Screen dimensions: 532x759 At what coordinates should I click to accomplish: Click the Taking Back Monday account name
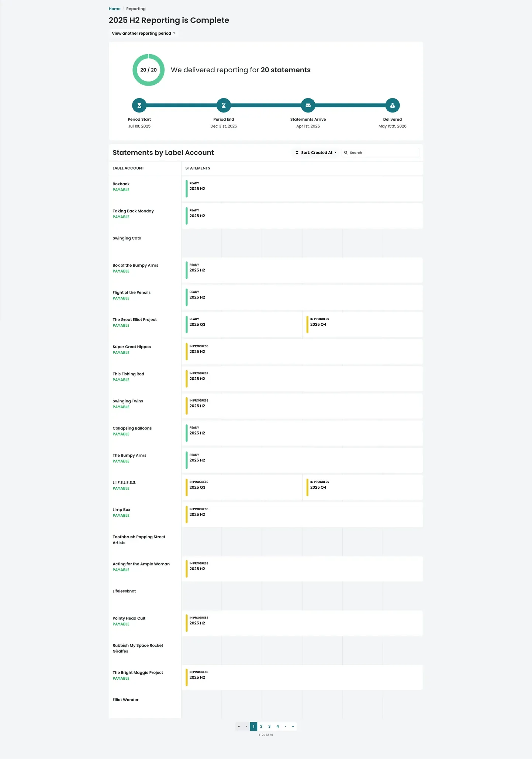[x=133, y=211]
